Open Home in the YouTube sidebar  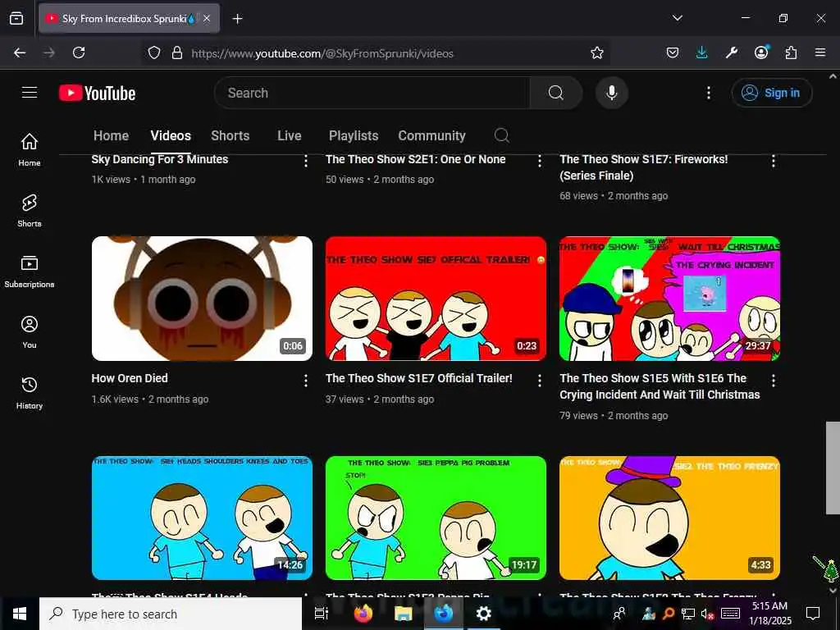point(30,149)
